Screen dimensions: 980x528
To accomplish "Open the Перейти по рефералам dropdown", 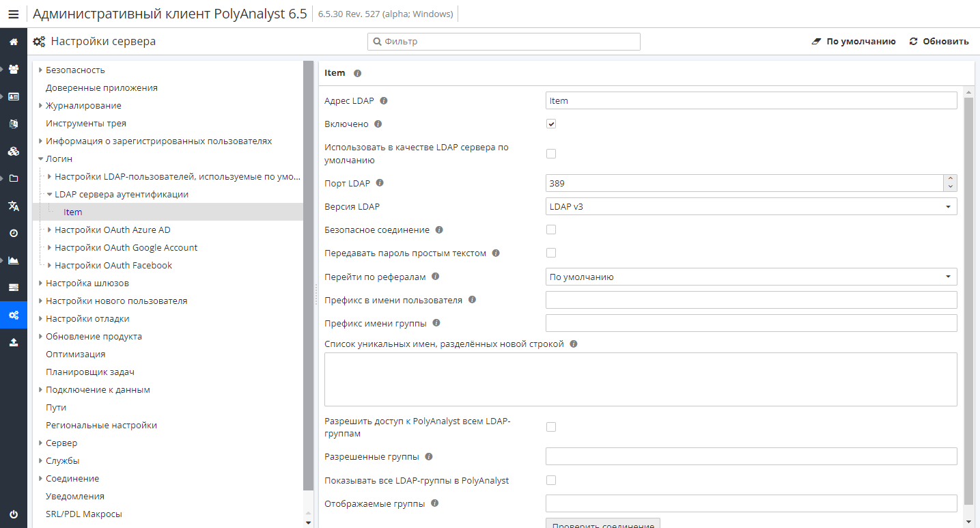I will (x=751, y=277).
